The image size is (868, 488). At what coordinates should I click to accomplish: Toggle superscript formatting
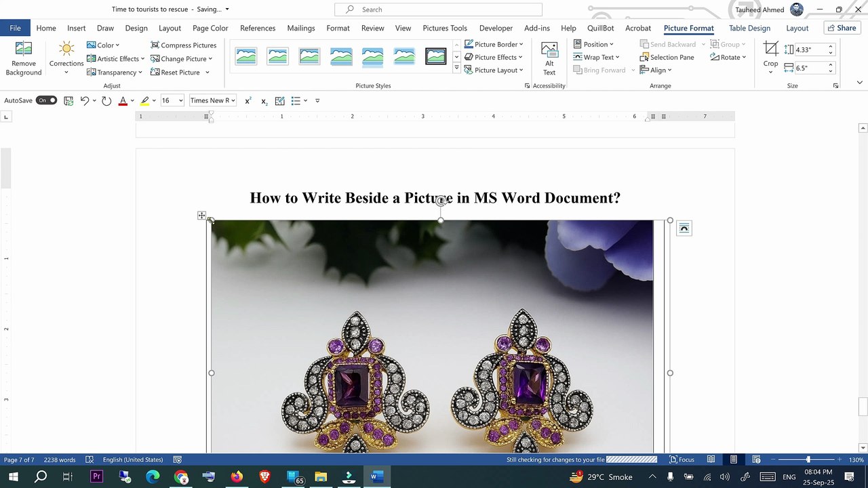pyautogui.click(x=248, y=100)
